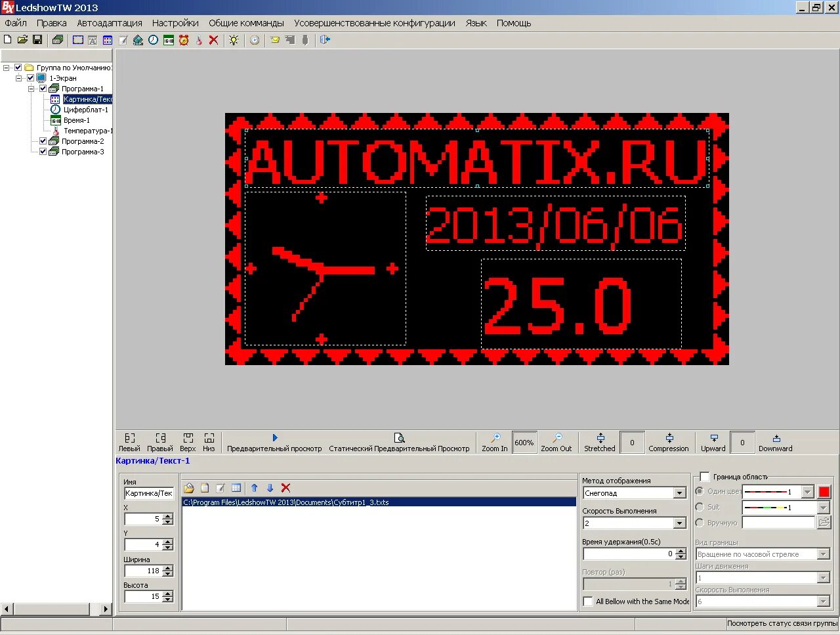The height and width of the screenshot is (635, 840).
Task: Start Предварительный просмотр play preview
Action: click(274, 443)
